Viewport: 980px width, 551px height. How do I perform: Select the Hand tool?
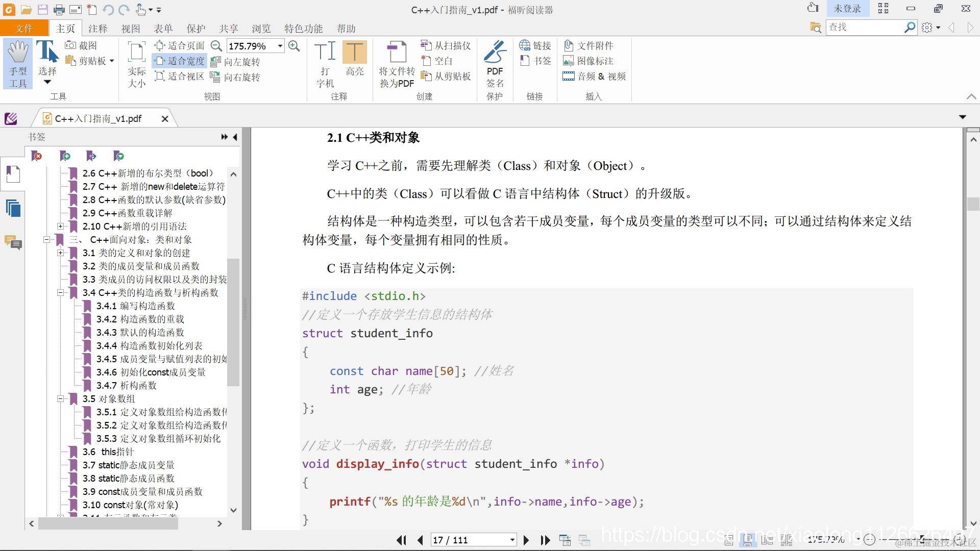(x=18, y=64)
